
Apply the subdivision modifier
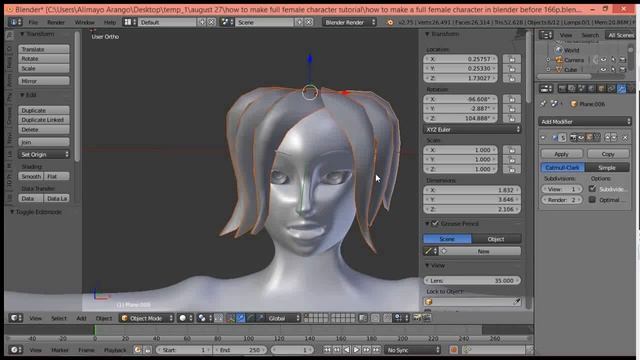(x=562, y=154)
